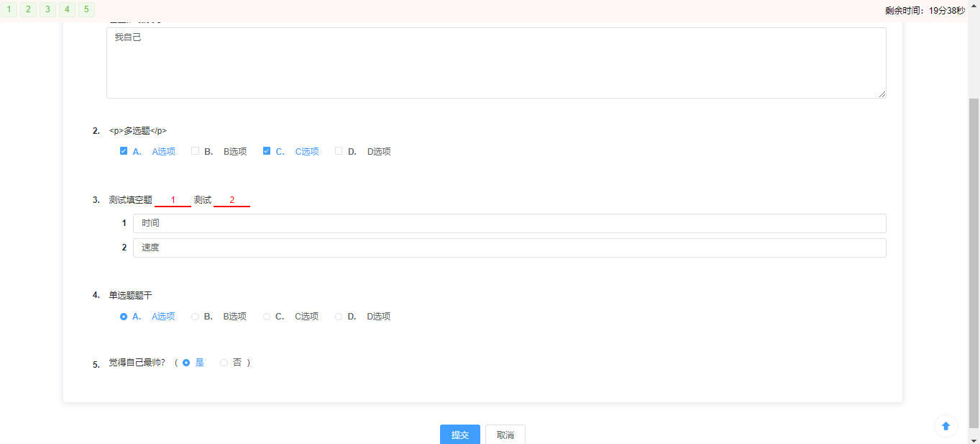Uncheck option C in multiple-choice question 2
This screenshot has width=980, height=444.
tap(267, 151)
